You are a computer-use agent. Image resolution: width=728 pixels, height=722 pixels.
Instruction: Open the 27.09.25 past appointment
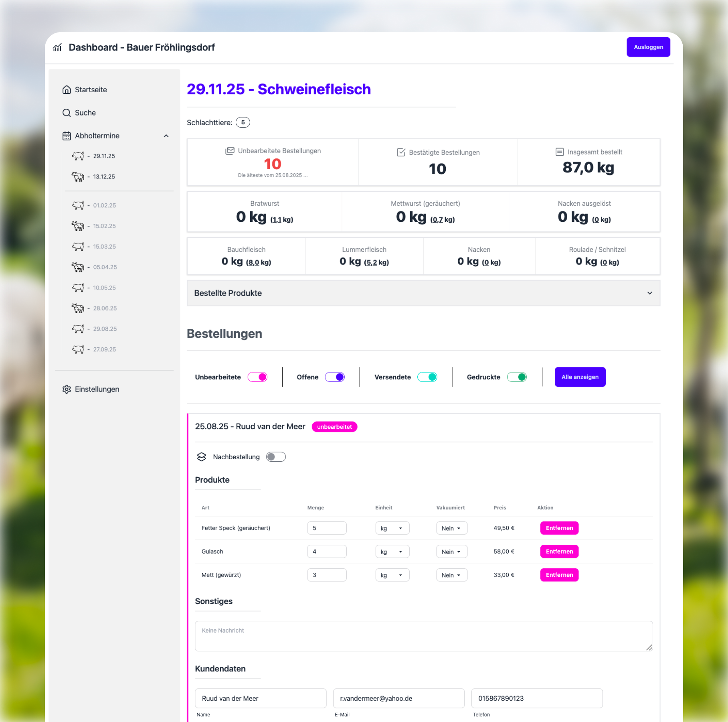(104, 349)
